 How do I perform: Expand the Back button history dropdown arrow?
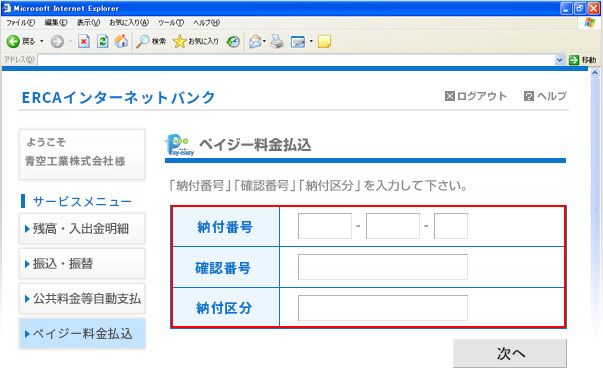(42, 41)
